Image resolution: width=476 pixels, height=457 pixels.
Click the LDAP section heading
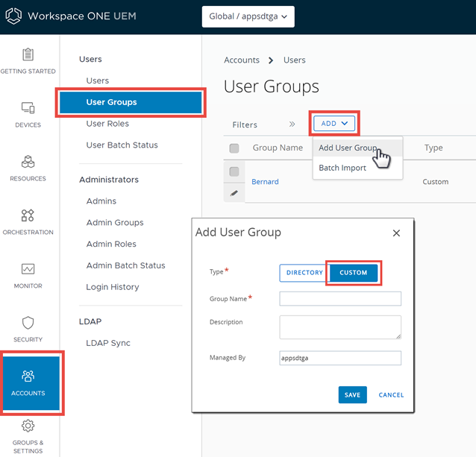(x=90, y=321)
